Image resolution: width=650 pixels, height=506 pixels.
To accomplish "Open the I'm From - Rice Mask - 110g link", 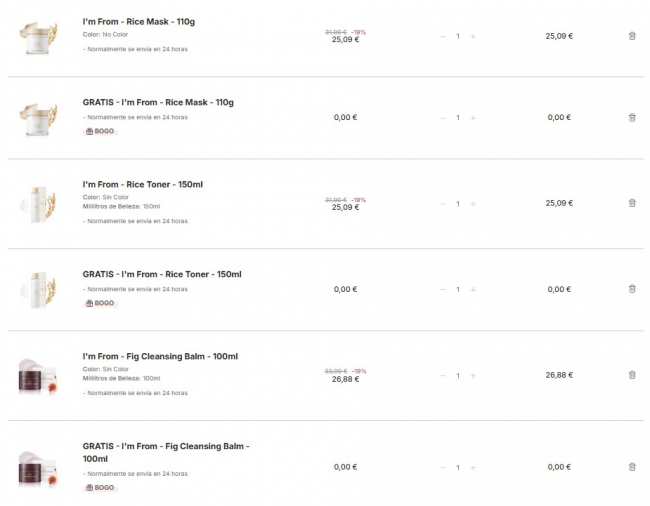I will [138, 21].
